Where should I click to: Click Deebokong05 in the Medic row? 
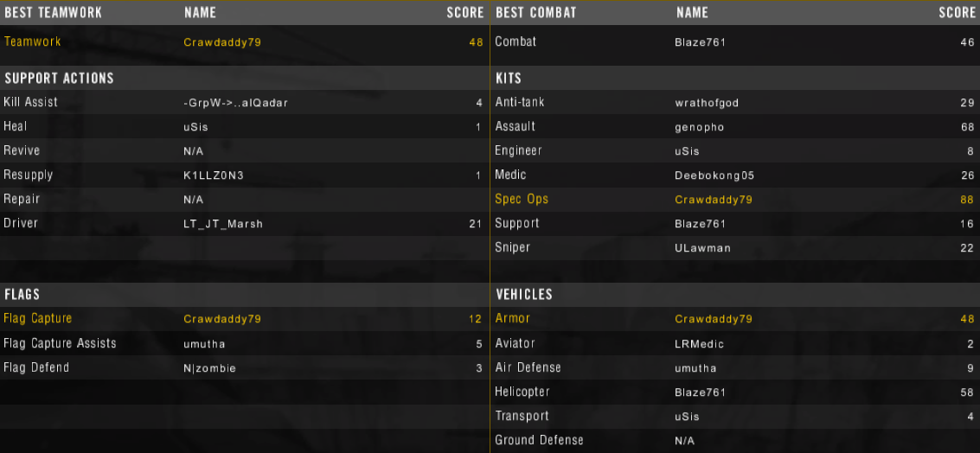click(x=714, y=175)
